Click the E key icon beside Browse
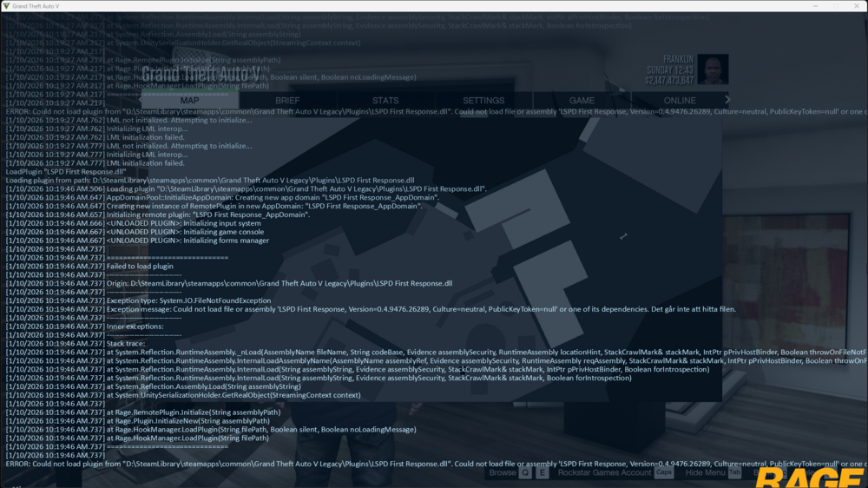 click(x=542, y=472)
